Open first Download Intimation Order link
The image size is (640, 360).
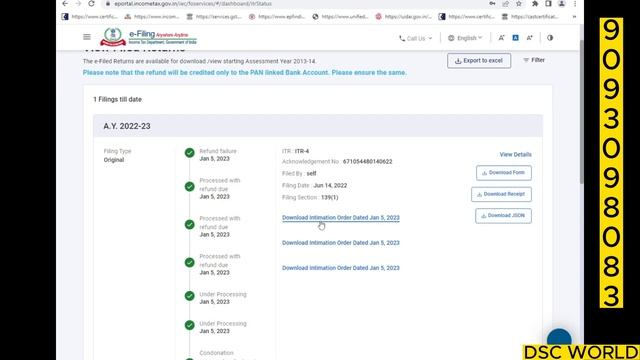coord(340,218)
